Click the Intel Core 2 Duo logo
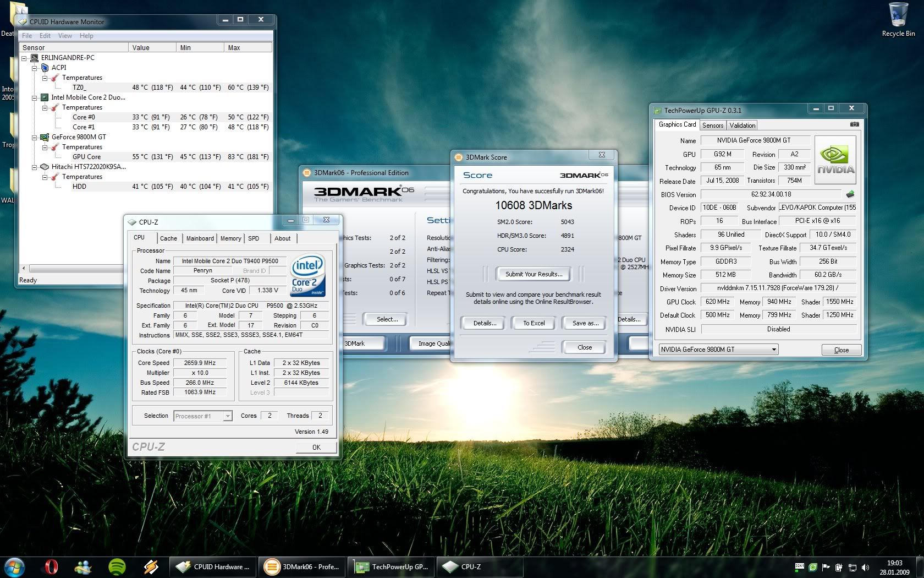Image resolution: width=924 pixels, height=578 pixels. (308, 275)
